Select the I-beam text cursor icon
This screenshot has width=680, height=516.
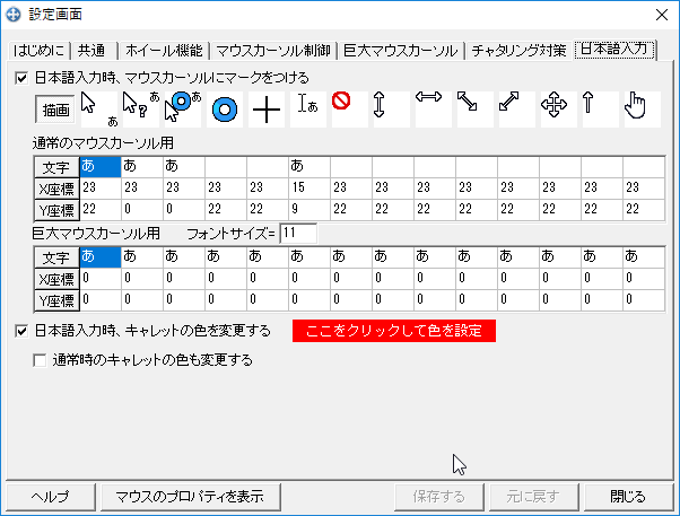308,109
